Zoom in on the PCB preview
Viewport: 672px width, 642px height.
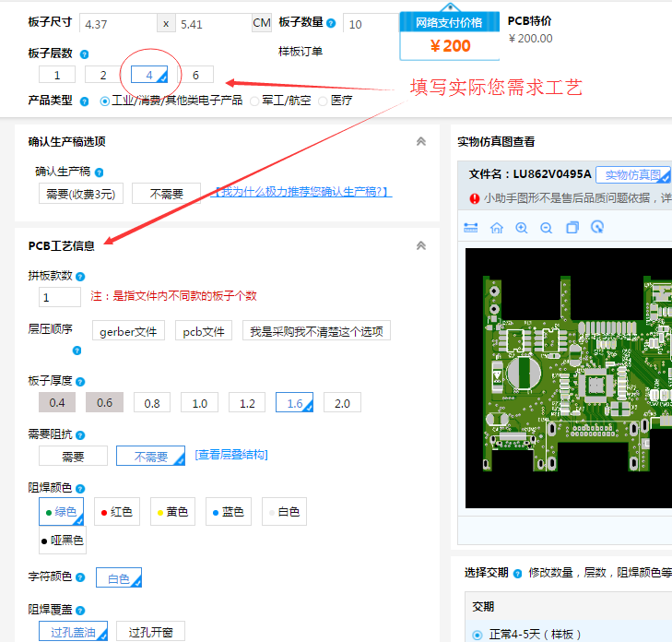click(x=522, y=228)
